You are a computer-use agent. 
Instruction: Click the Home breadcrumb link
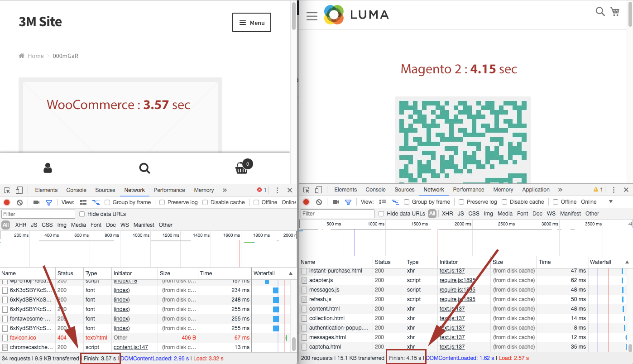(x=36, y=56)
